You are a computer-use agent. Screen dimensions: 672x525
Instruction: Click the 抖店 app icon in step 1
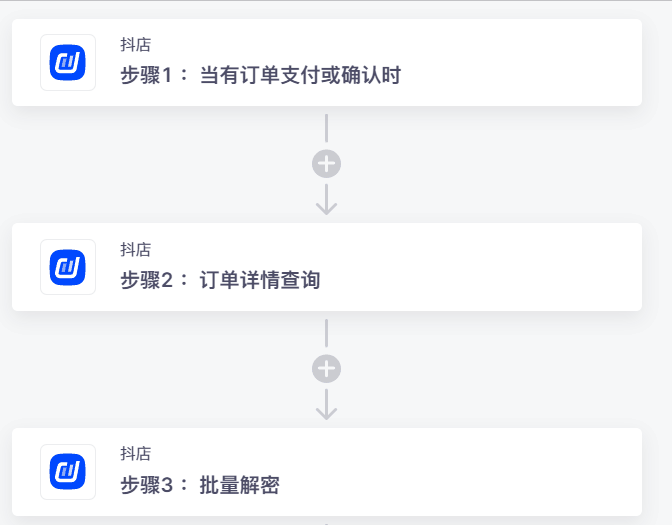pos(68,63)
